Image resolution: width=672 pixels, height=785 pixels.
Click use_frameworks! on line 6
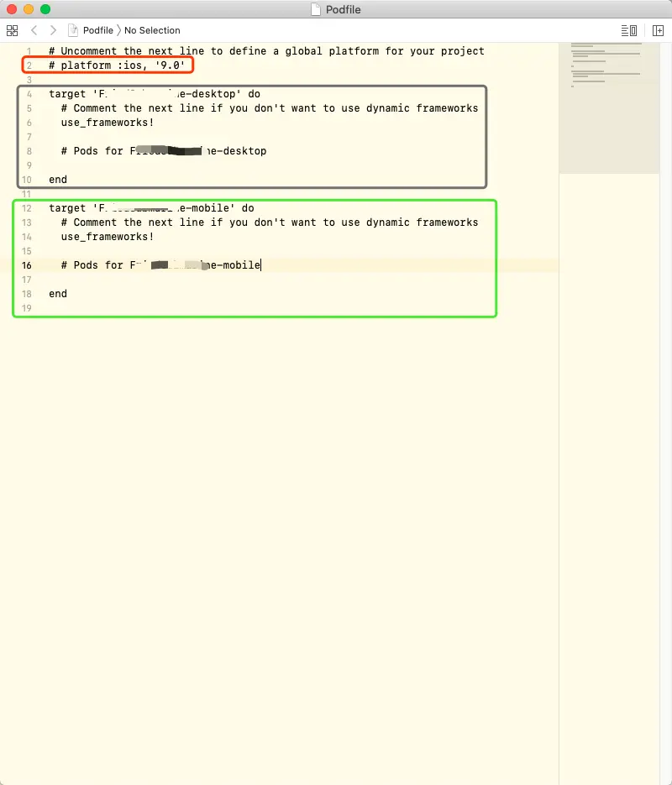click(108, 122)
